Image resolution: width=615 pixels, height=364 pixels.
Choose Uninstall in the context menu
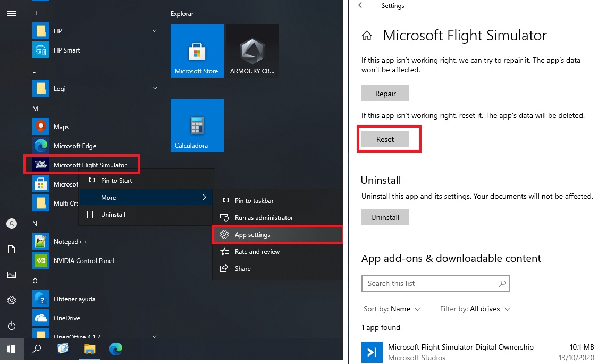147,215
